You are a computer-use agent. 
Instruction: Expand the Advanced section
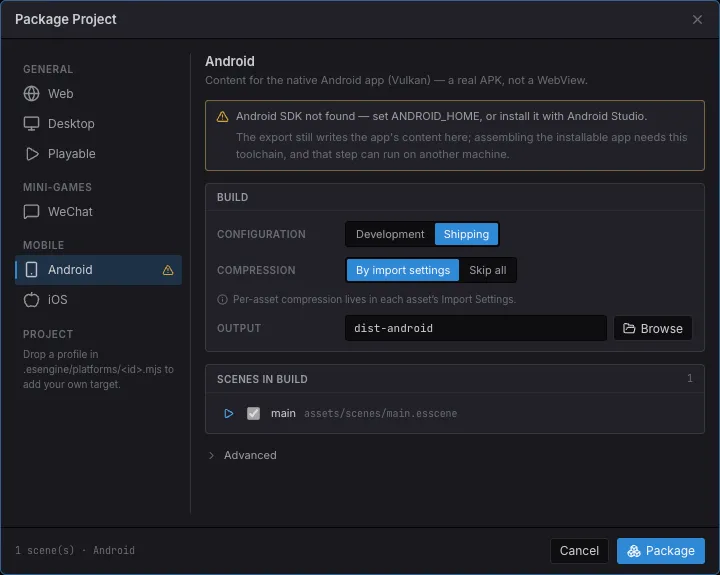[x=242, y=455]
